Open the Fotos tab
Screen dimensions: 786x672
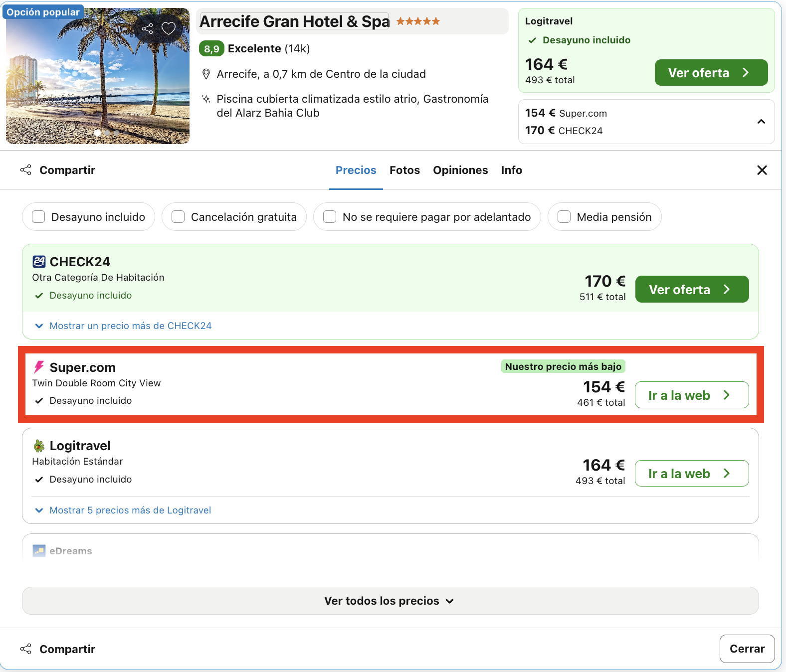[405, 170]
